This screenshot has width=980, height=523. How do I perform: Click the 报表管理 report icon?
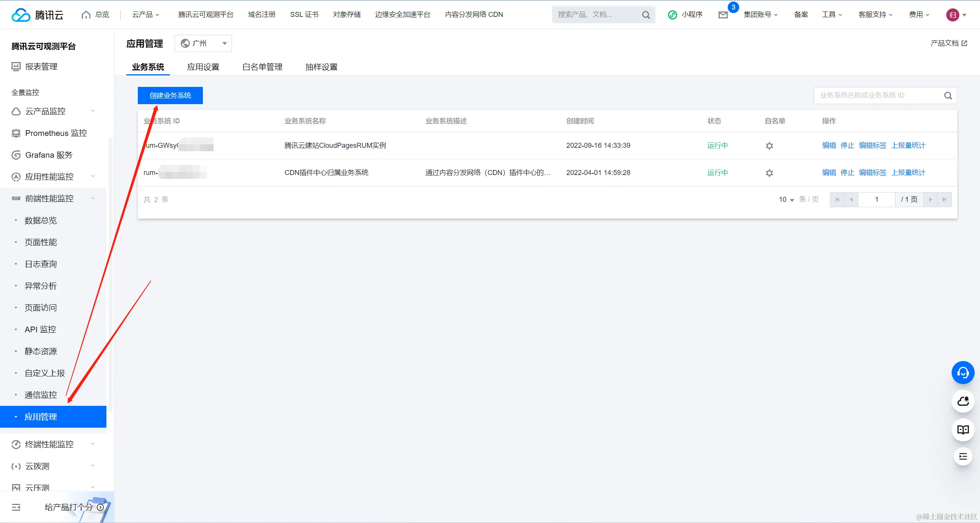point(16,66)
